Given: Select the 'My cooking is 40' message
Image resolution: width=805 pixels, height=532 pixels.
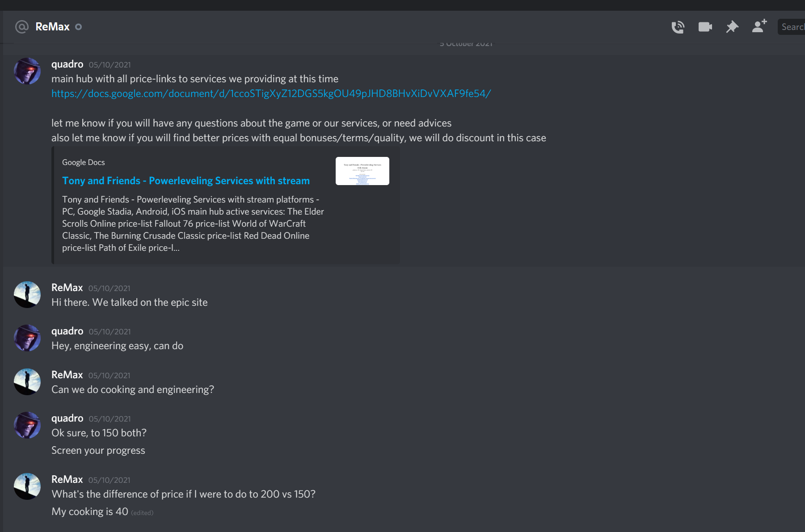Looking at the screenshot, I should (x=90, y=511).
